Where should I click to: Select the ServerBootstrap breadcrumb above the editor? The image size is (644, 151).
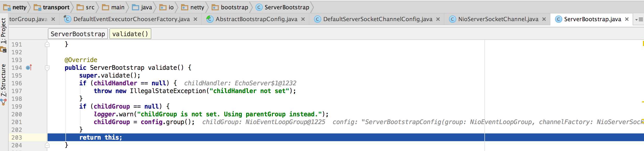pyautogui.click(x=78, y=34)
